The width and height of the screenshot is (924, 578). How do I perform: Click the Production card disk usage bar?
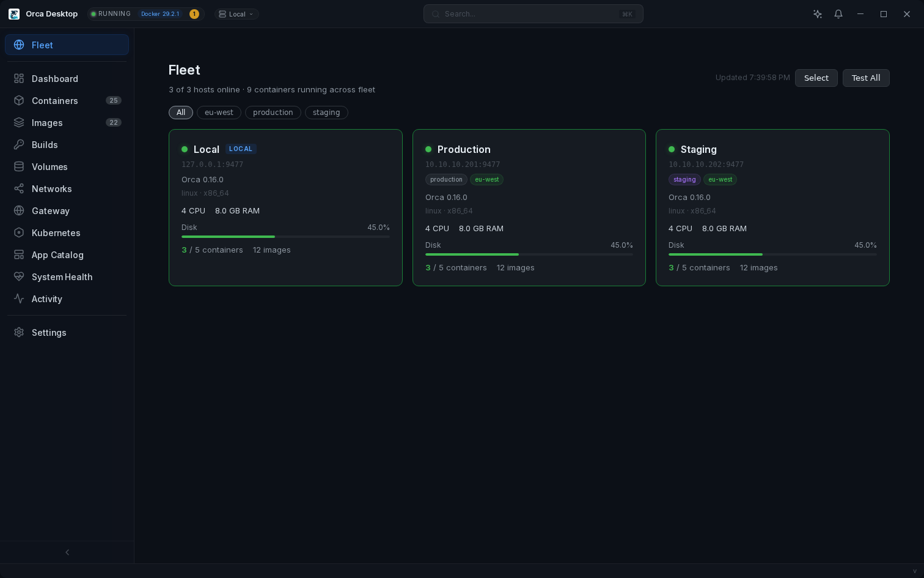click(x=529, y=254)
